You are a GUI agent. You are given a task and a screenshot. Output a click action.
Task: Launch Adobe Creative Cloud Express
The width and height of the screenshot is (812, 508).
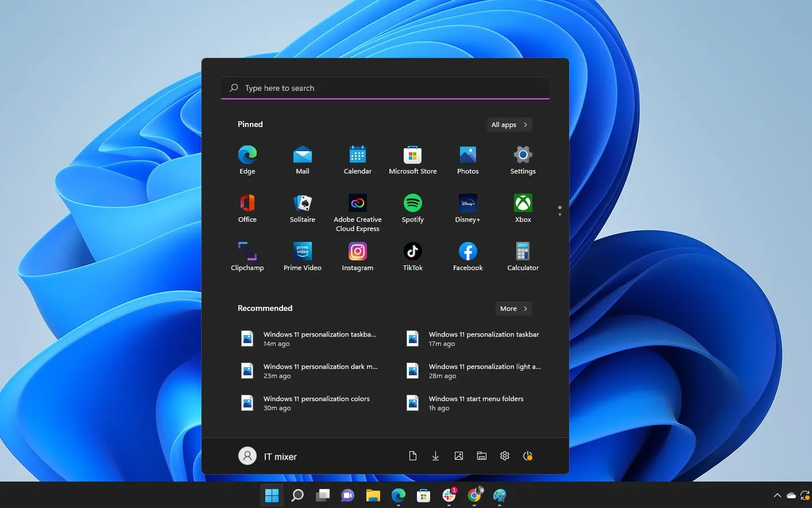tap(357, 213)
